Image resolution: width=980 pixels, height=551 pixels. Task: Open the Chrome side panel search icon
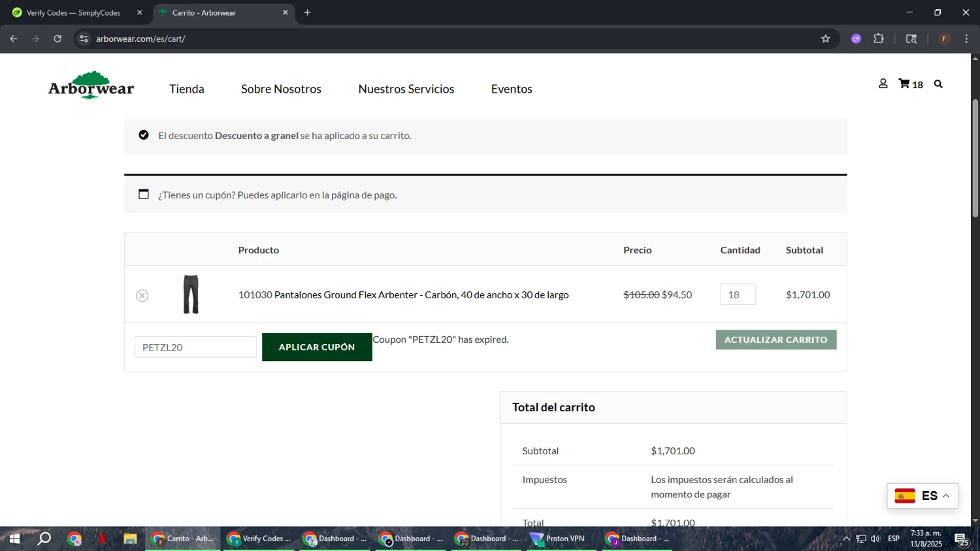[x=911, y=39]
